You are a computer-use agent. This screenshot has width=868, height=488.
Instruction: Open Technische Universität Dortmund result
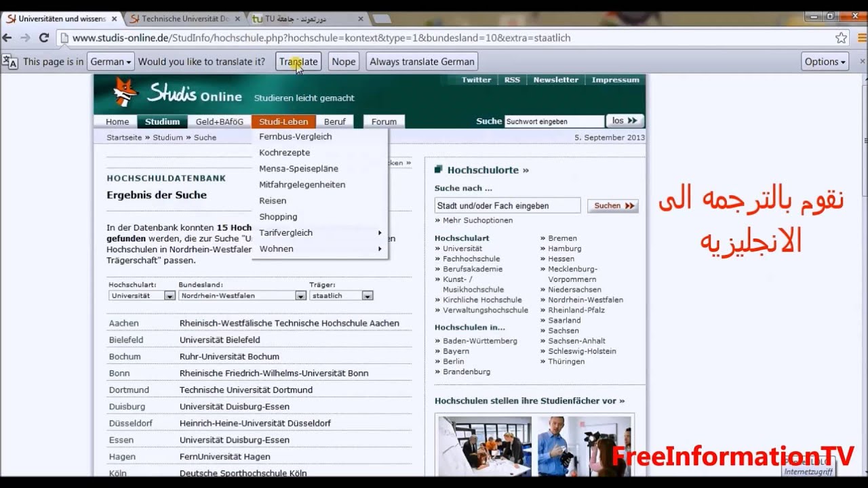246,390
